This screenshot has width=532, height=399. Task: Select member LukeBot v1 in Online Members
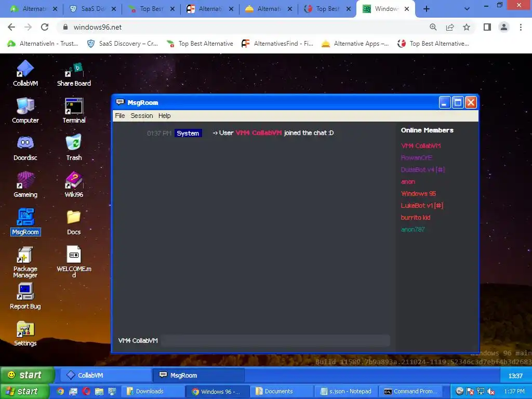coord(422,206)
